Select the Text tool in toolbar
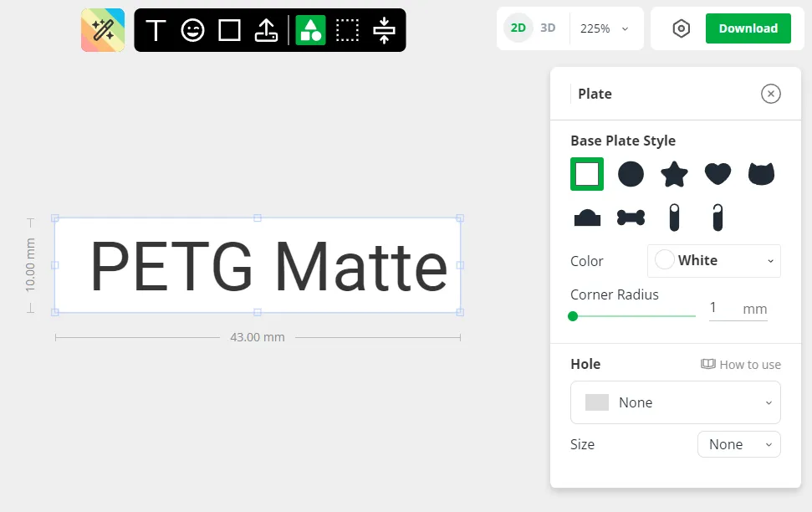This screenshot has height=512, width=812. pyautogui.click(x=156, y=31)
